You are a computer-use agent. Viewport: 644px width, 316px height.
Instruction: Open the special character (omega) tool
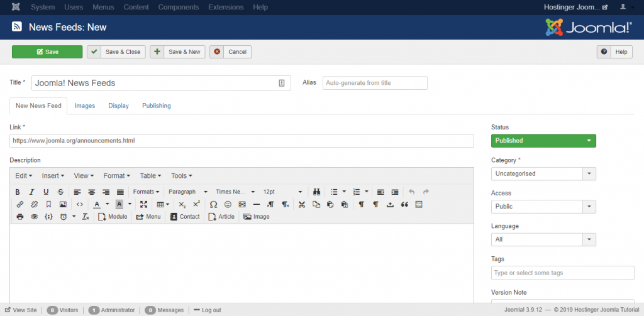(213, 204)
